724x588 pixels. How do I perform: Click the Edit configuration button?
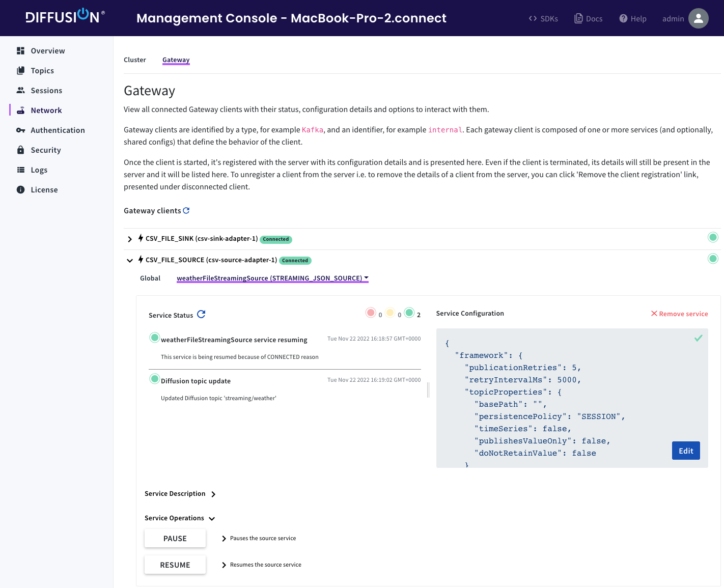(x=685, y=451)
